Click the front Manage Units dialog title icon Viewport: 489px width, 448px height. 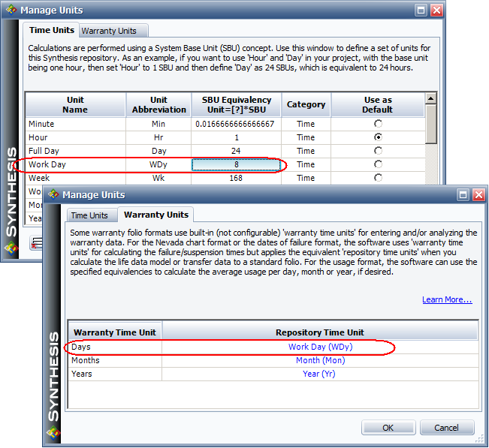pos(53,195)
